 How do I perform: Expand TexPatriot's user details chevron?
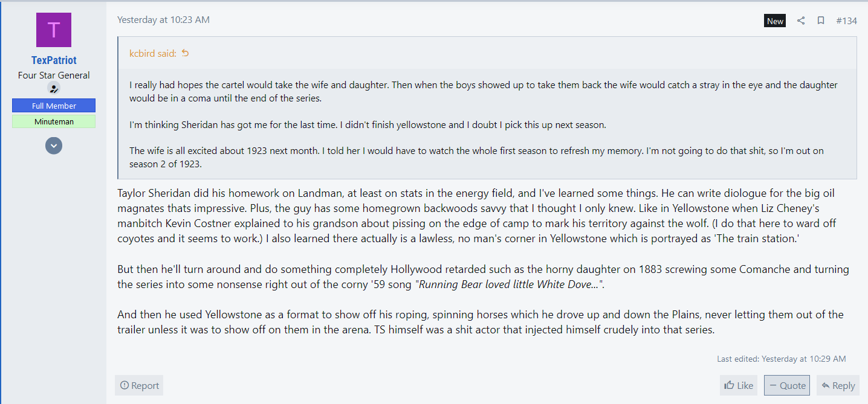(54, 145)
